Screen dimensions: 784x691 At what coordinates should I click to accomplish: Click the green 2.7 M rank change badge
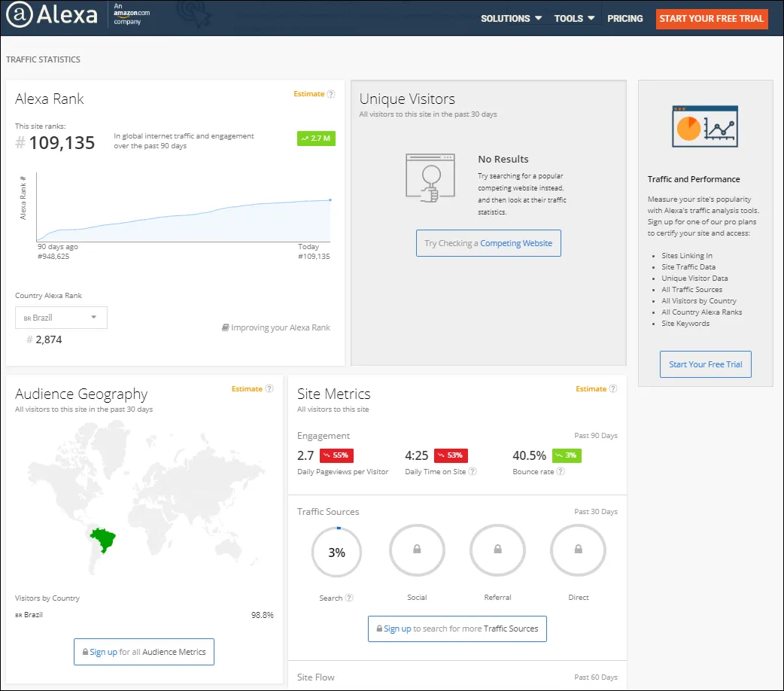(x=316, y=138)
